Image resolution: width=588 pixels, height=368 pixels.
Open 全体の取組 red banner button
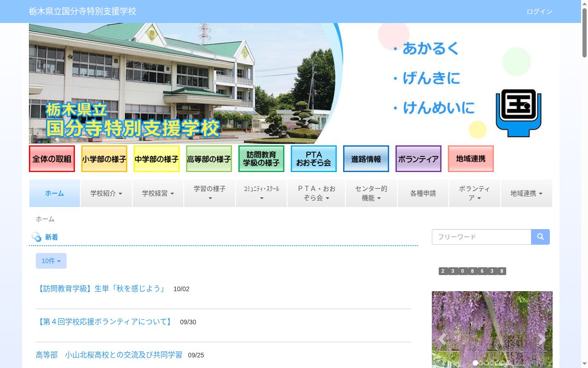52,159
